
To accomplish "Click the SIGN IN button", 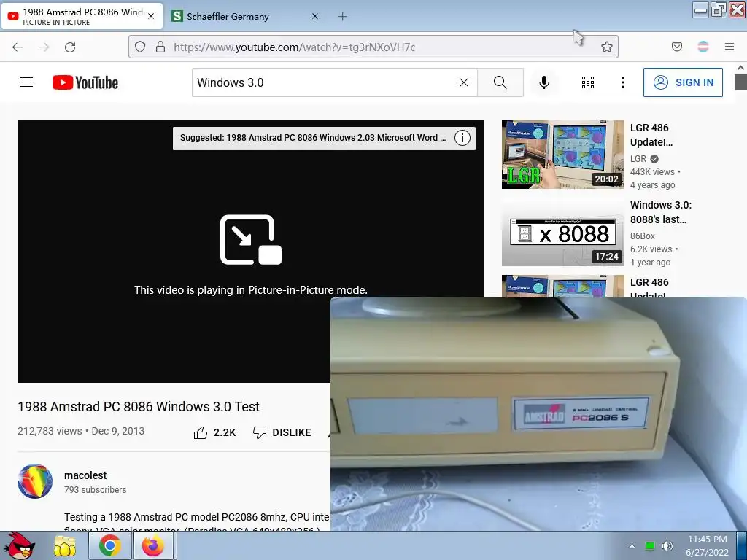I will pos(683,82).
